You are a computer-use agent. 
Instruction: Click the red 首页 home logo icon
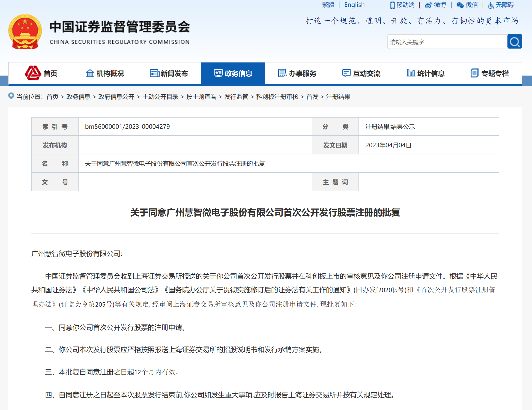(x=33, y=73)
